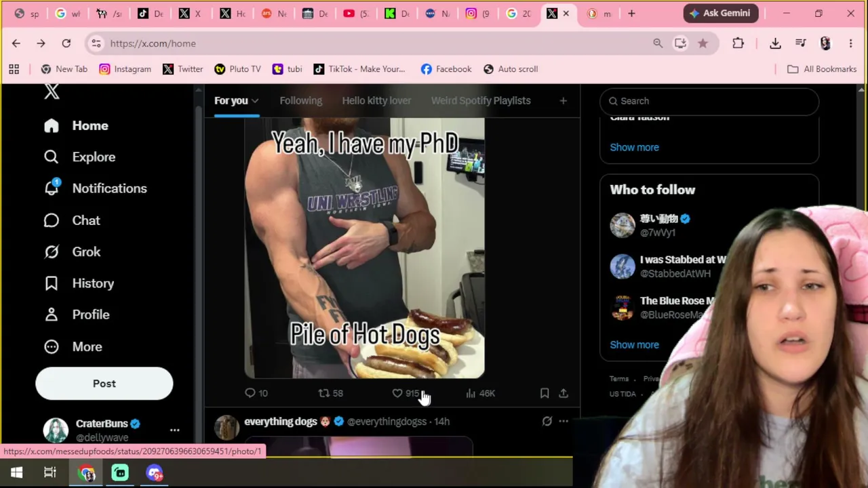Click the Post button
Screen dimensions: 868x488
tap(104, 384)
